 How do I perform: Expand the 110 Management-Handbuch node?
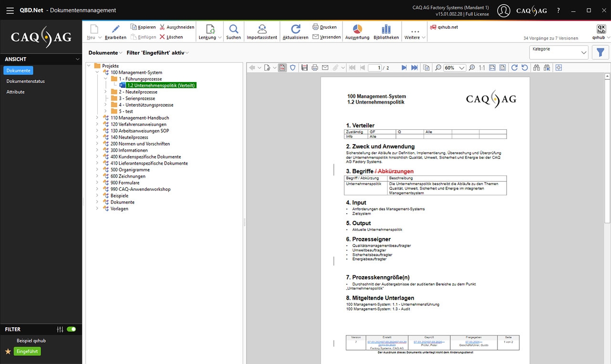tap(97, 118)
